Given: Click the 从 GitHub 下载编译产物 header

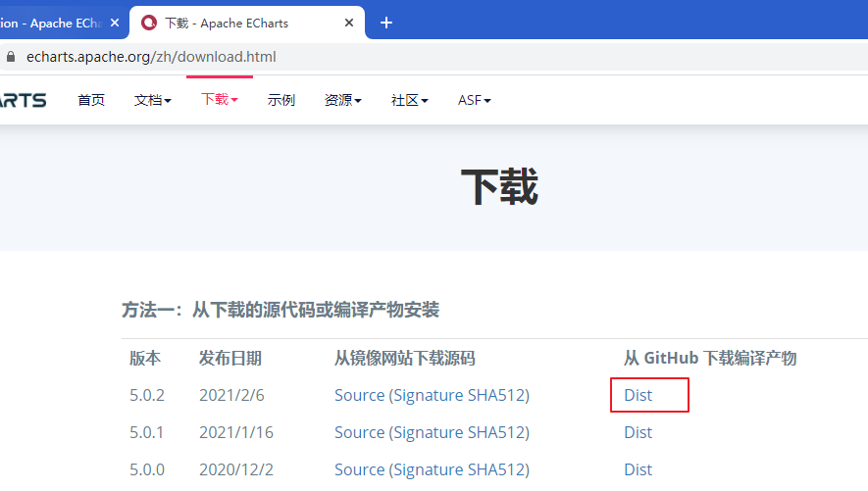Looking at the screenshot, I should [710, 359].
